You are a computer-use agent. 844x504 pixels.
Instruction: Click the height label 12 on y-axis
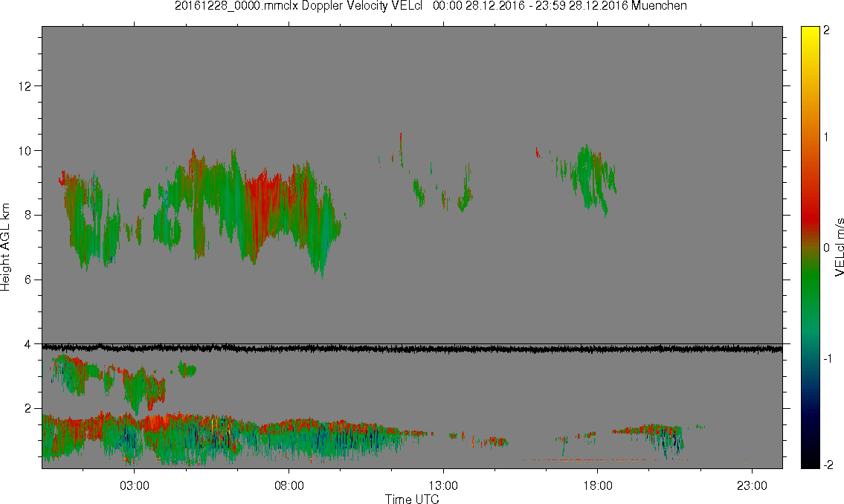pos(25,86)
